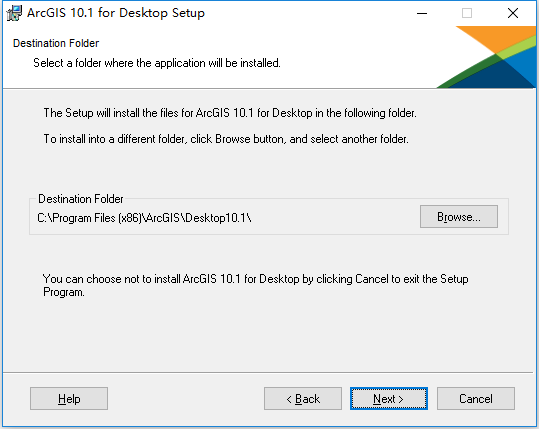Click the ArcGIS 10.1 for Desktop Setup title
539x429 pixels.
click(116, 13)
